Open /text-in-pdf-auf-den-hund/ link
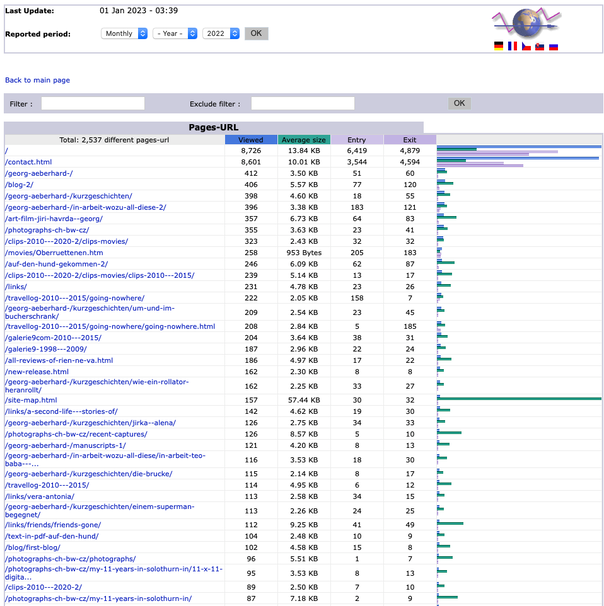This screenshot has height=606, width=604. coord(52,536)
